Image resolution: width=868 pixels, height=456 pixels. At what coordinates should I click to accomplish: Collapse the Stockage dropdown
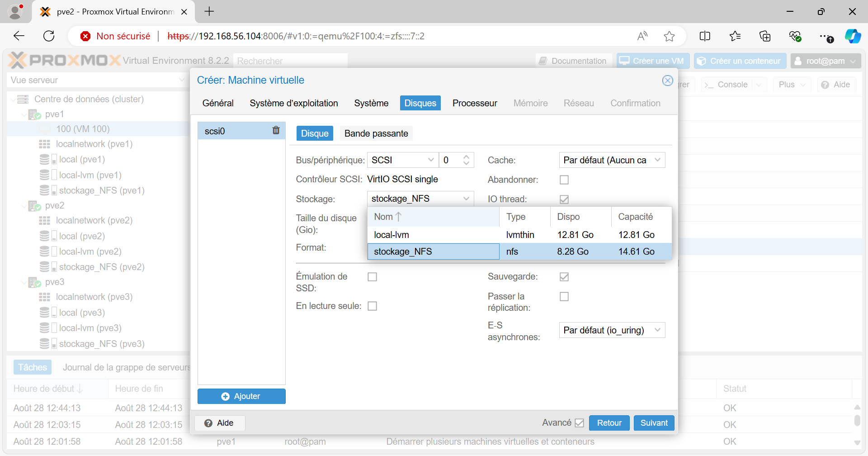click(x=466, y=199)
